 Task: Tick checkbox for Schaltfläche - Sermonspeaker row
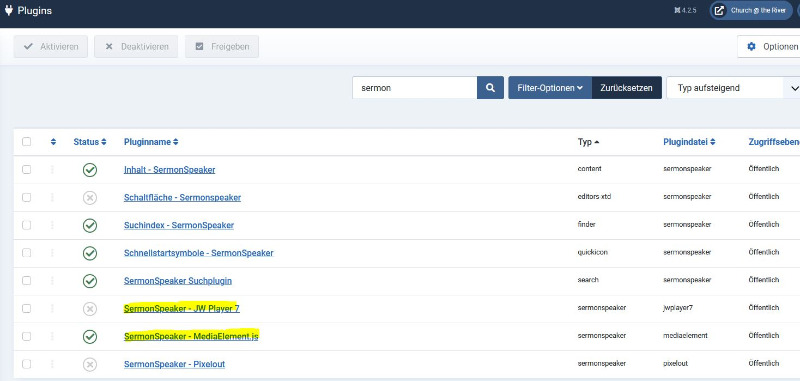tap(27, 197)
